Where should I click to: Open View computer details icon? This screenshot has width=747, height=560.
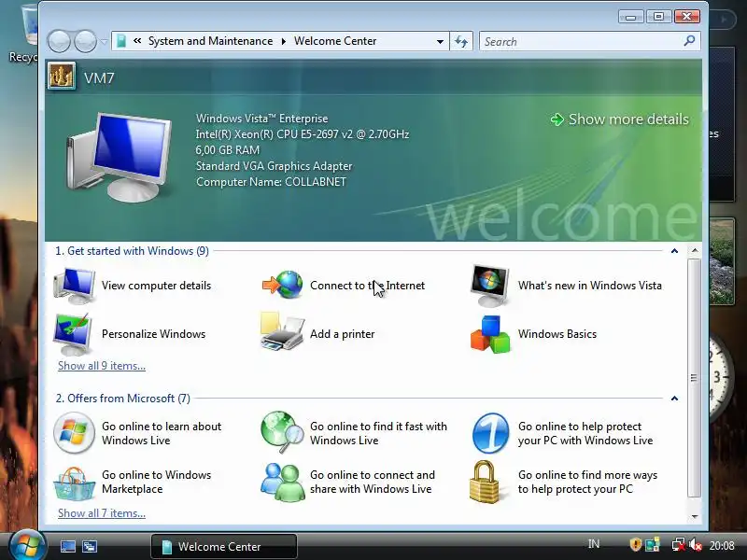pos(75,286)
